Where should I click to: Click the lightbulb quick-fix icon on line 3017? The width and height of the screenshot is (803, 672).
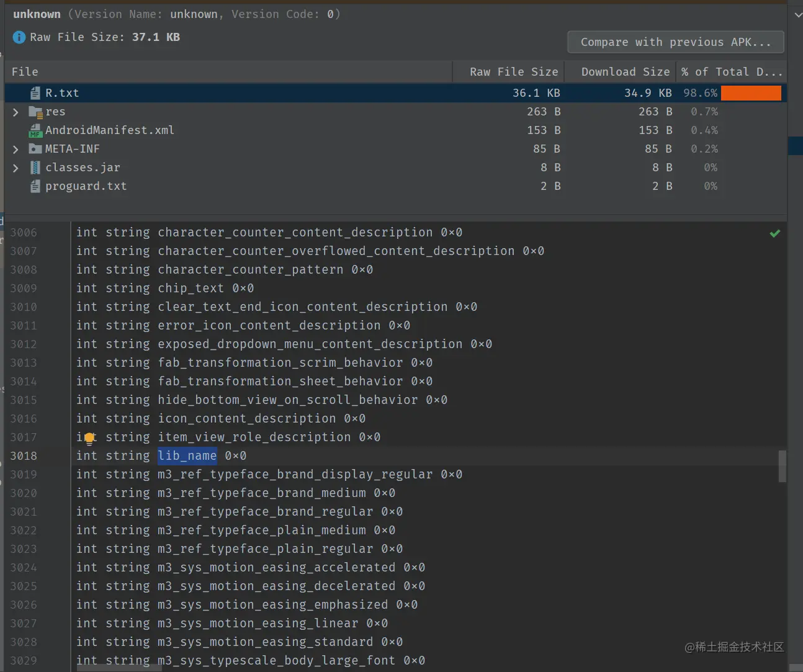click(89, 439)
